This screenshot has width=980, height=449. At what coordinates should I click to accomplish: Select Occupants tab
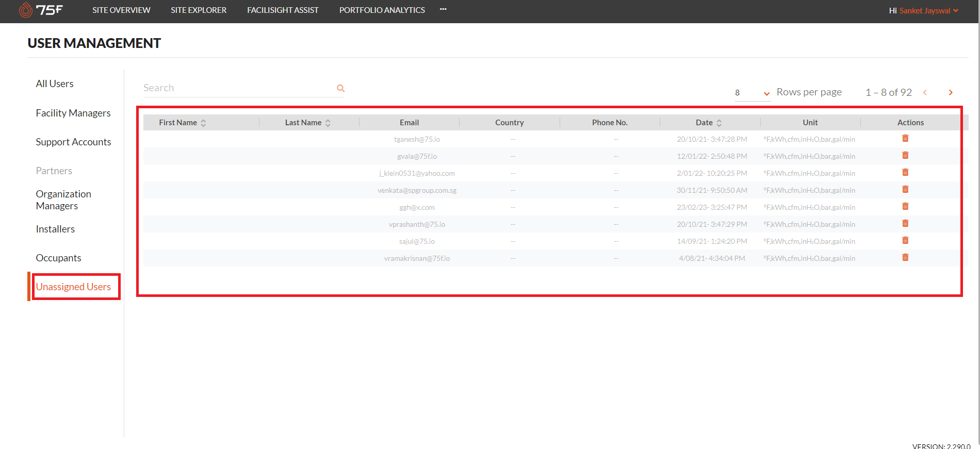[58, 258]
